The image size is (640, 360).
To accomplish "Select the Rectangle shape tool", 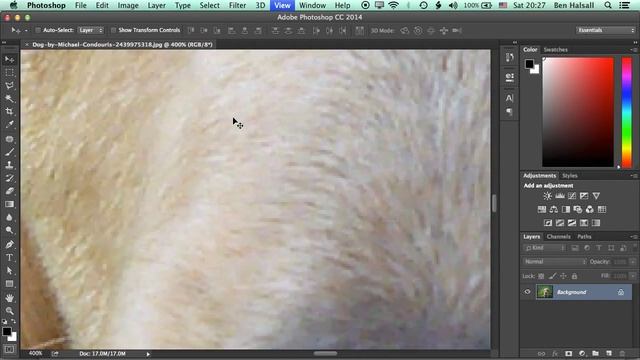I will click(9, 284).
